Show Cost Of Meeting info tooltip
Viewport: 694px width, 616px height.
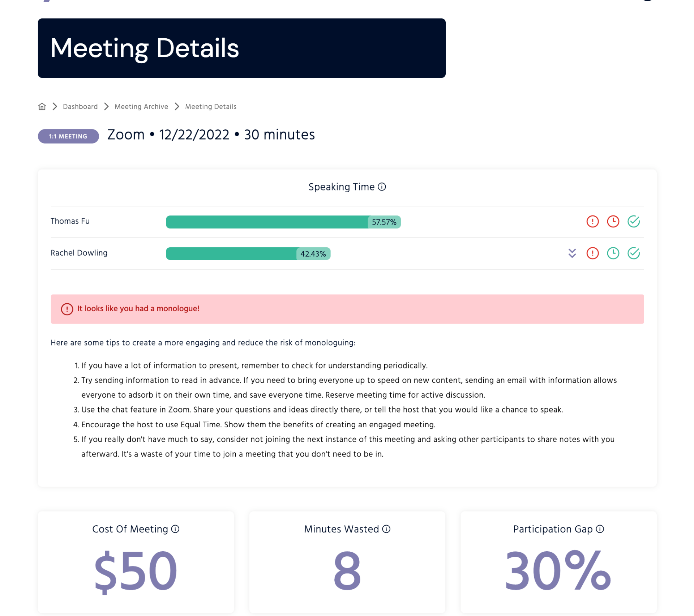pyautogui.click(x=175, y=529)
